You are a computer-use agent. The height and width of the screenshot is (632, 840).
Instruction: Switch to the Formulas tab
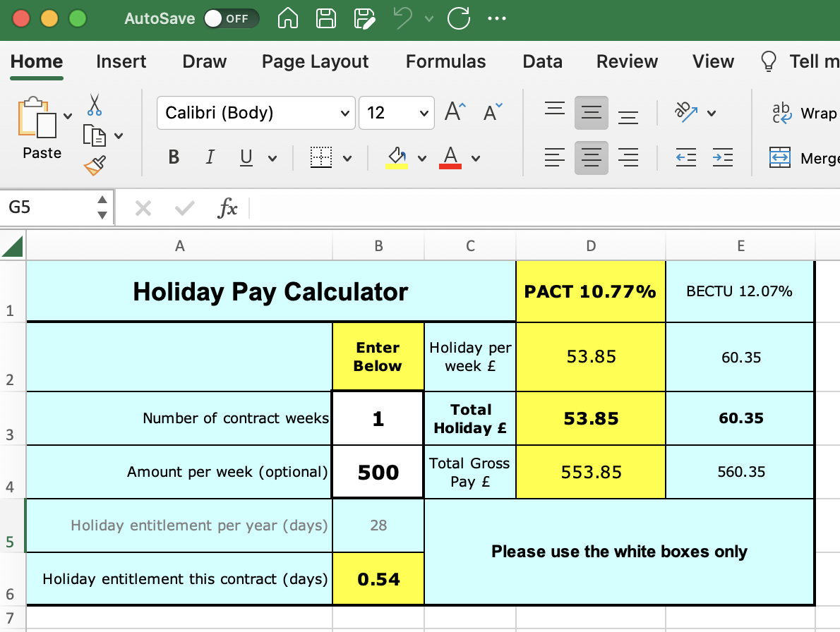pos(445,61)
